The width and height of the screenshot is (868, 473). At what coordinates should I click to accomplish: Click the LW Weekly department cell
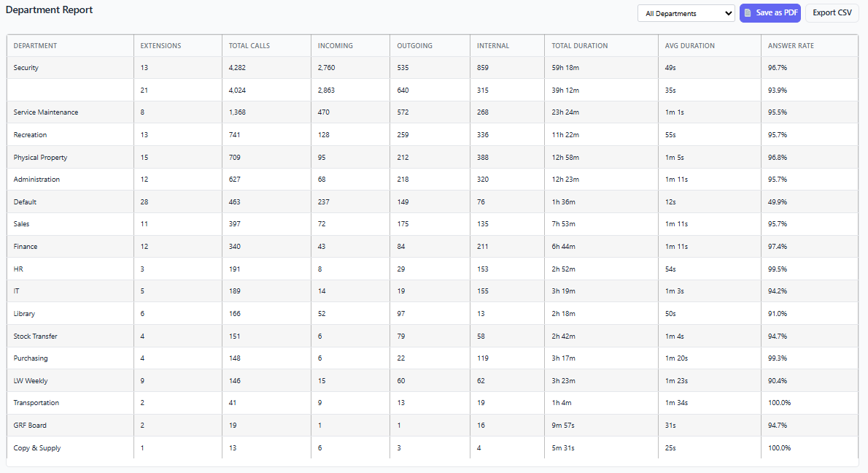pyautogui.click(x=31, y=381)
